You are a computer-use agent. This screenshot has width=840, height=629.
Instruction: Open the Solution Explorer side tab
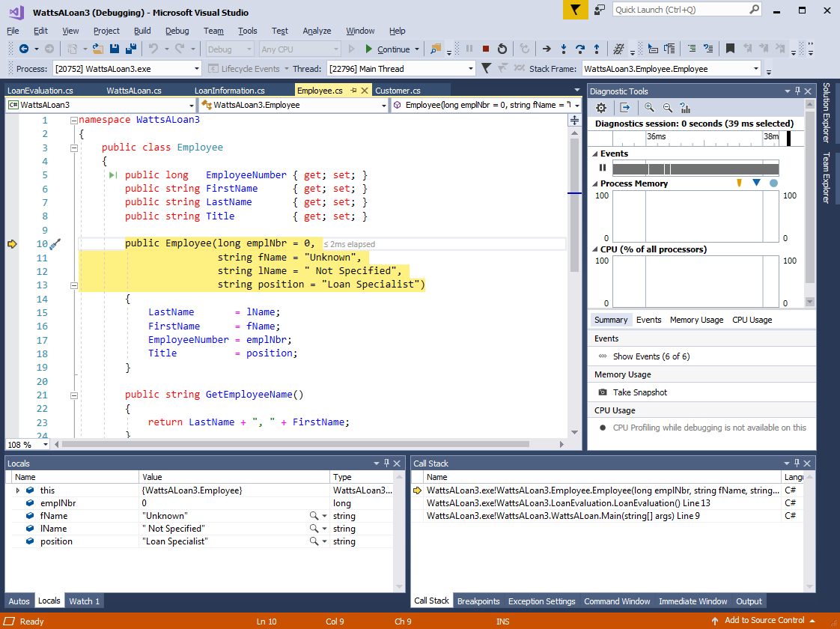826,113
